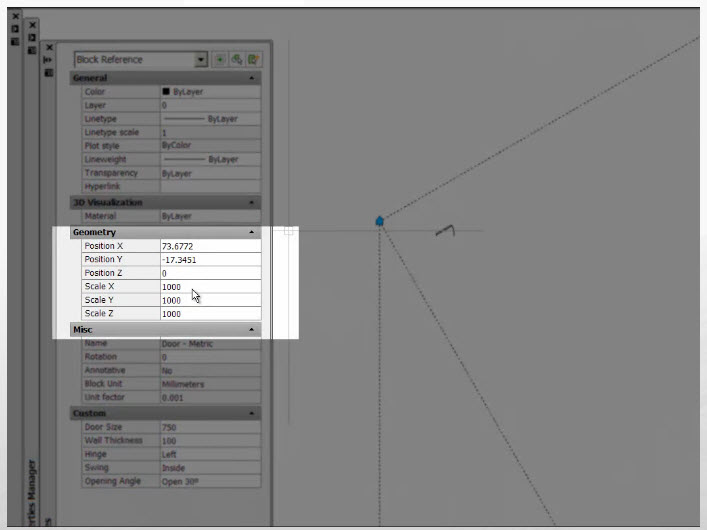
Task: Click the Block Unit value Millimeters
Action: tap(211, 384)
